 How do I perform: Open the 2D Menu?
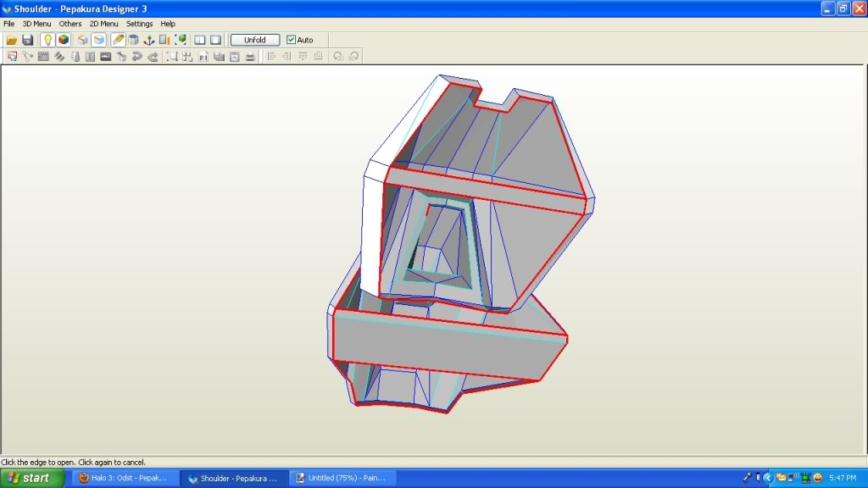tap(103, 24)
